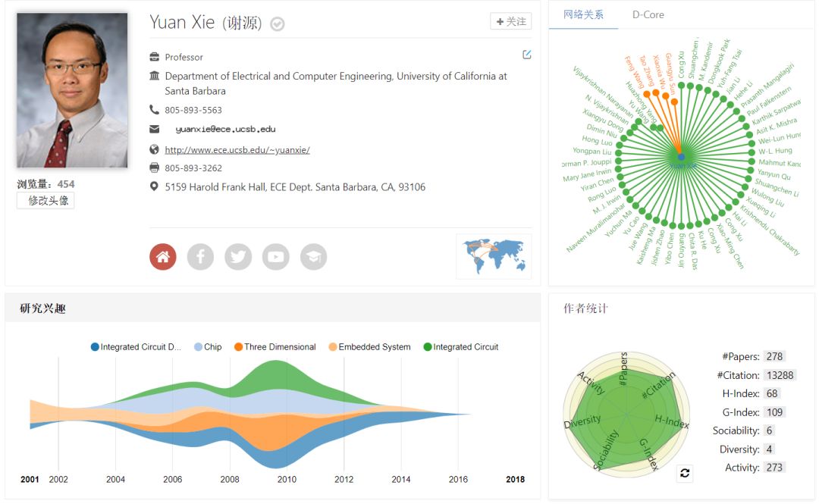
Task: Toggle the Embedded System legend series
Action: [x=369, y=347]
